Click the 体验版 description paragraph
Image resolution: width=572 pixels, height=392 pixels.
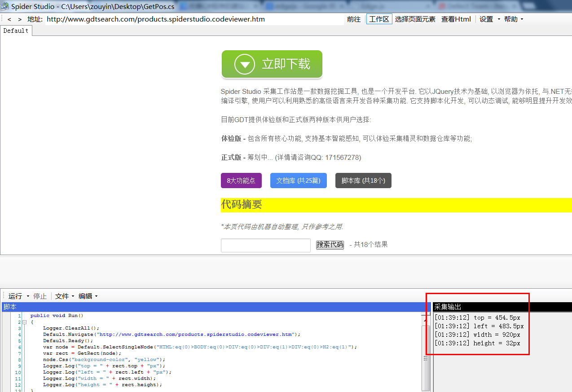click(346, 139)
